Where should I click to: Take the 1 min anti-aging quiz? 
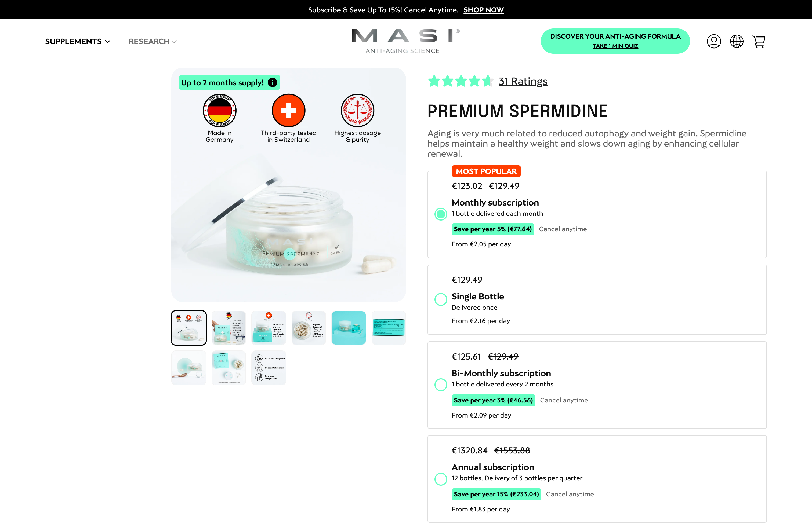[x=615, y=46]
